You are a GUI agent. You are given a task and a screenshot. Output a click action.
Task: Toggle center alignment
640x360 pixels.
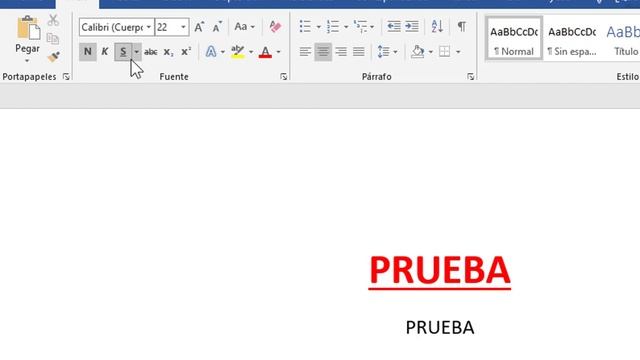[x=323, y=52]
